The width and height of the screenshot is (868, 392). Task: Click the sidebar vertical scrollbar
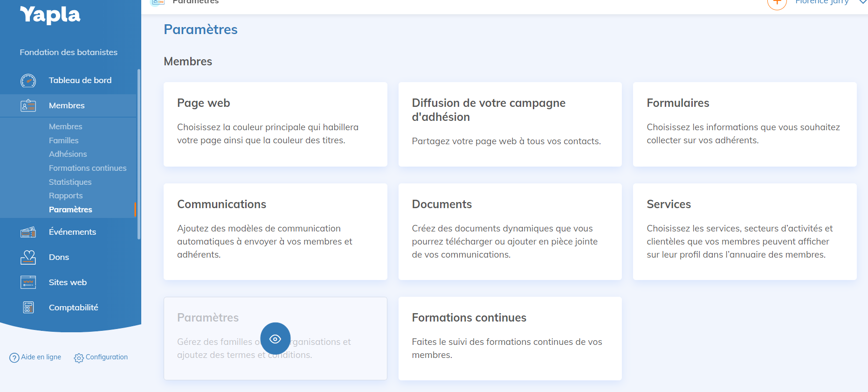138,154
